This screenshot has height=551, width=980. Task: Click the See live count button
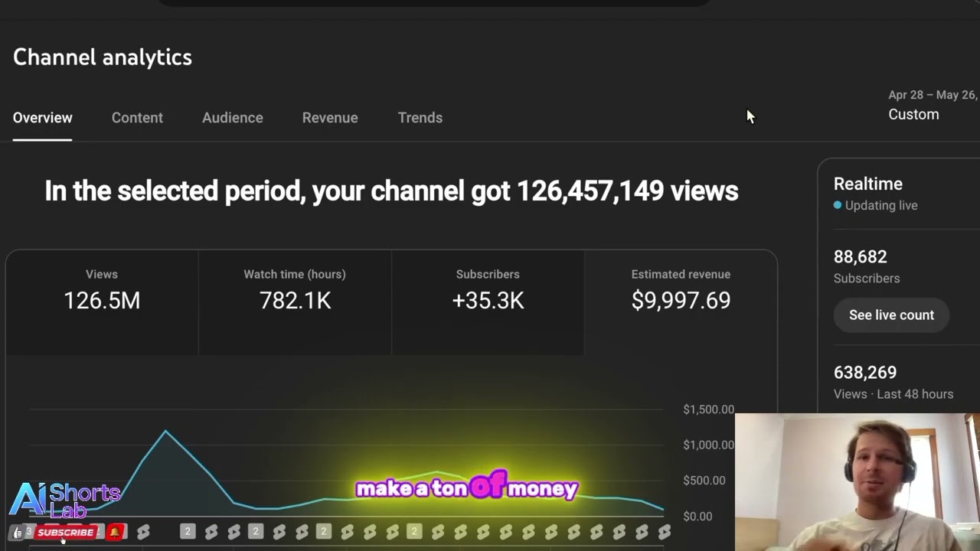click(891, 315)
